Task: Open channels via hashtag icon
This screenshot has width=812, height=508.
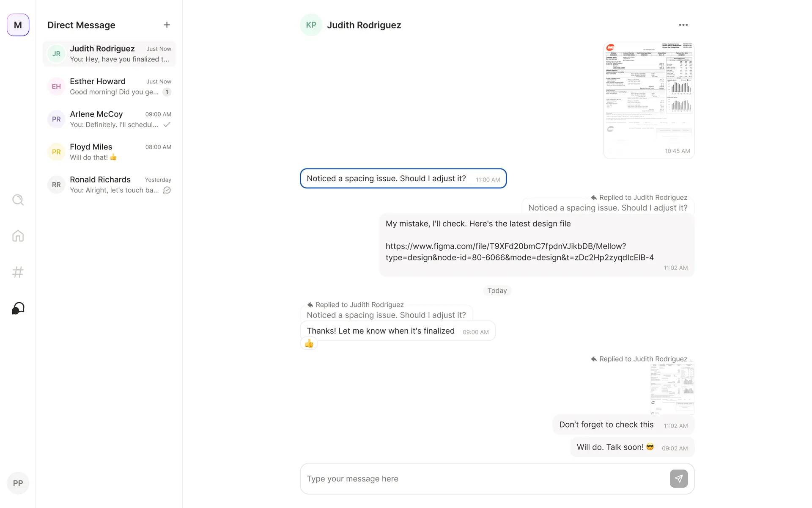Action: click(x=18, y=272)
